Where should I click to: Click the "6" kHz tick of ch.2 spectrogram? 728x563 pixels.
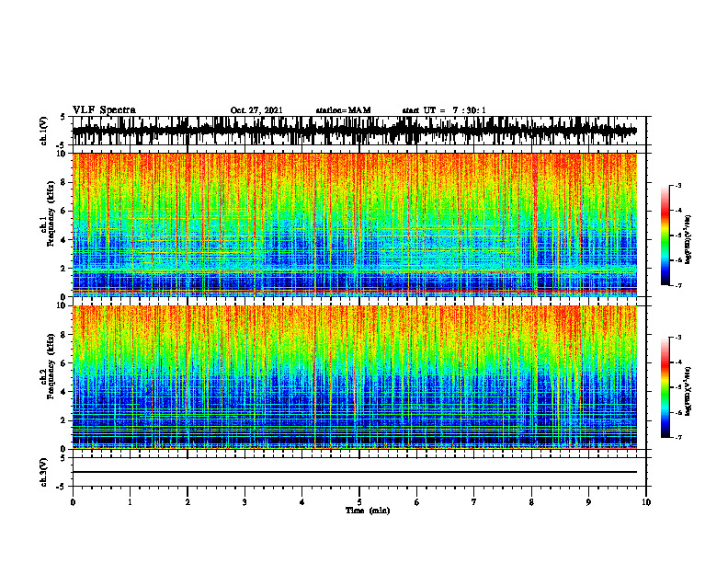coord(63,363)
